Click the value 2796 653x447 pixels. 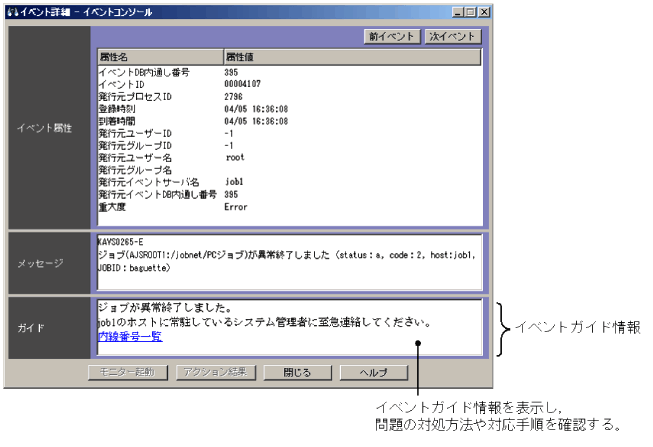233,97
